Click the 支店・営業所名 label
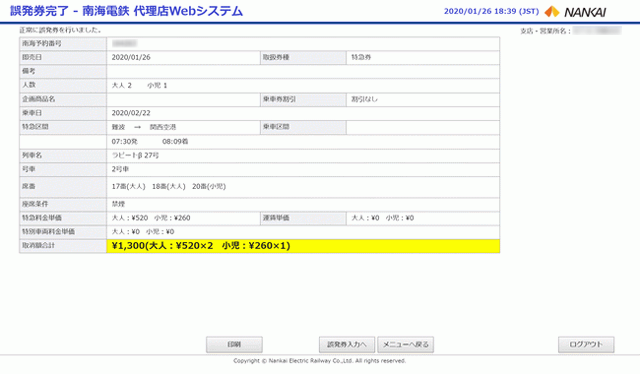The height and width of the screenshot is (374, 640). 545,31
